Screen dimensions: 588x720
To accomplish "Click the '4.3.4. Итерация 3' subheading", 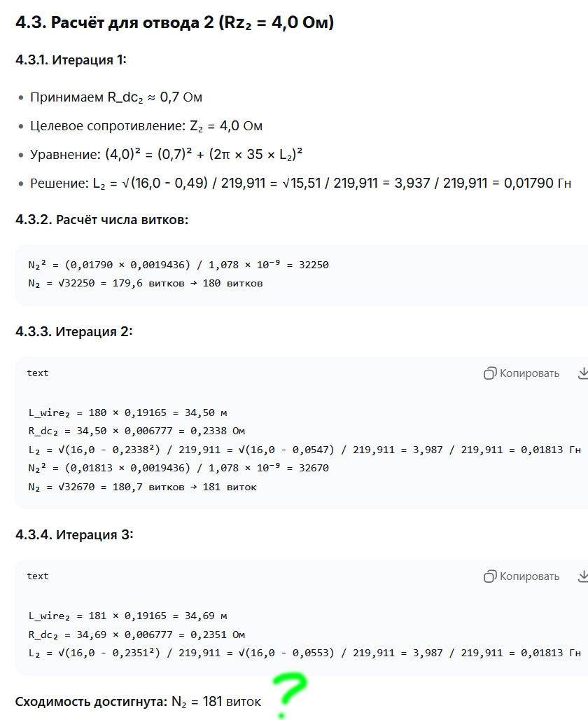I will click(73, 534).
